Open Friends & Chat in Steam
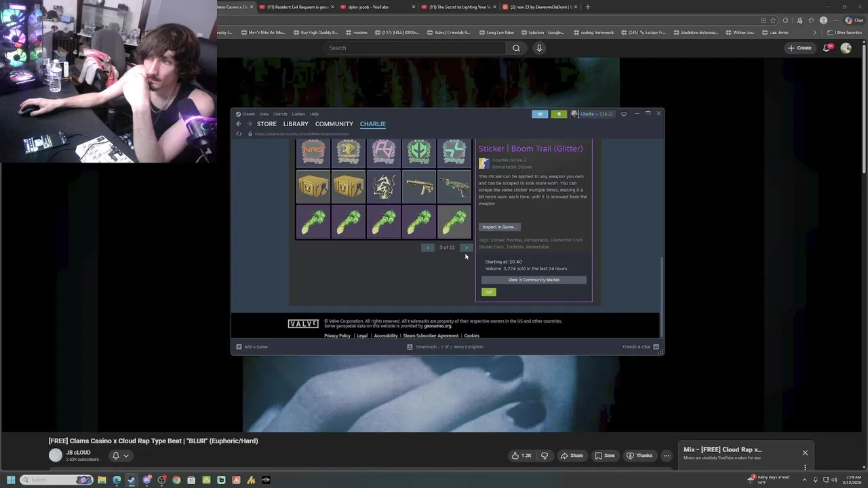Screen dimensions: 868x488 [641, 347]
